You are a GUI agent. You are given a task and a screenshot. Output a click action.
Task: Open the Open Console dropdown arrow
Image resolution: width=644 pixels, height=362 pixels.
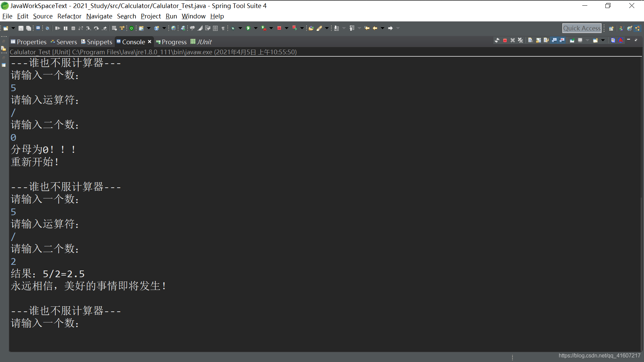(x=603, y=40)
